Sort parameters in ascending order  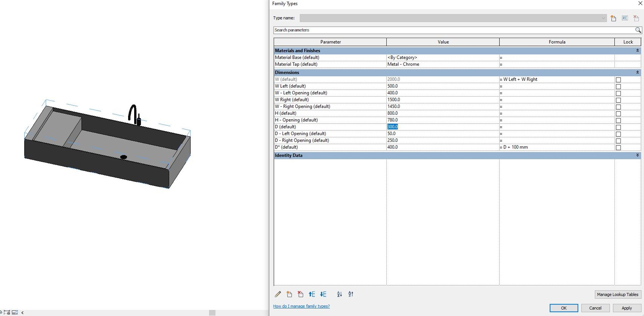click(339, 294)
